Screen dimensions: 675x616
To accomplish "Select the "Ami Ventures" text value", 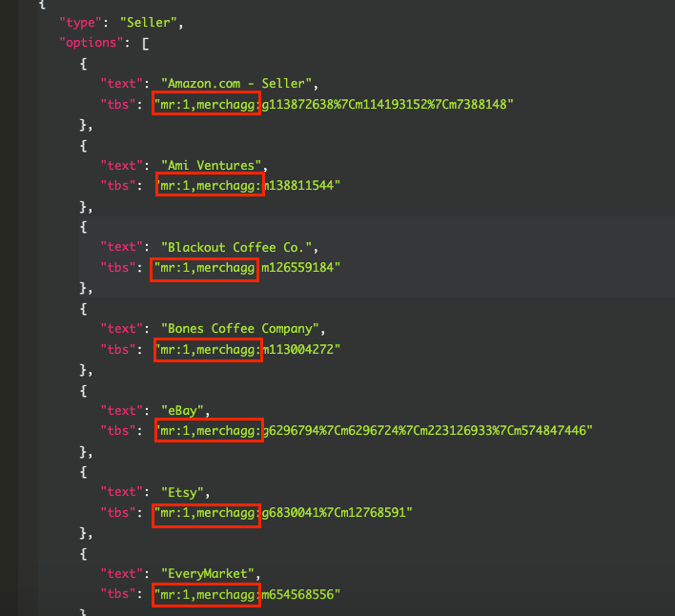I will coord(211,165).
